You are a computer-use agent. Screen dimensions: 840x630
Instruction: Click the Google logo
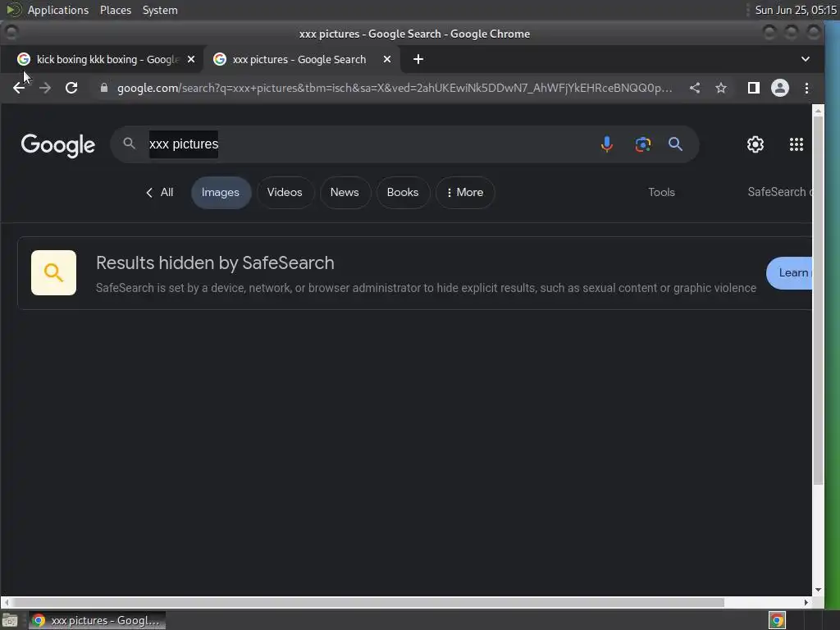[x=58, y=144]
